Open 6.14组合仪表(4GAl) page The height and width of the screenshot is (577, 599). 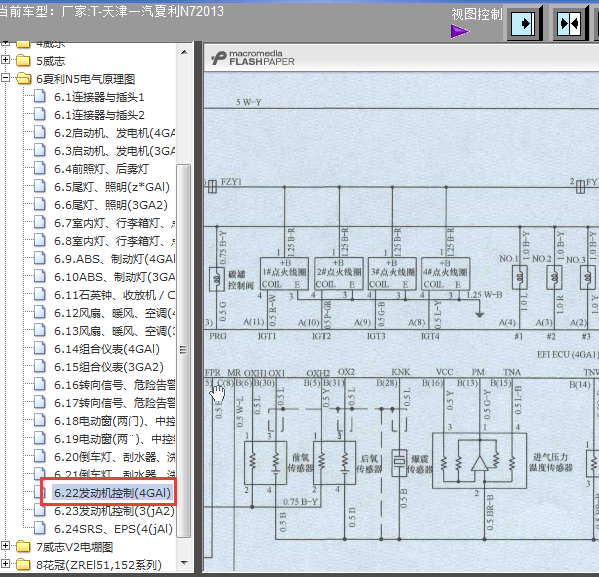[107, 349]
